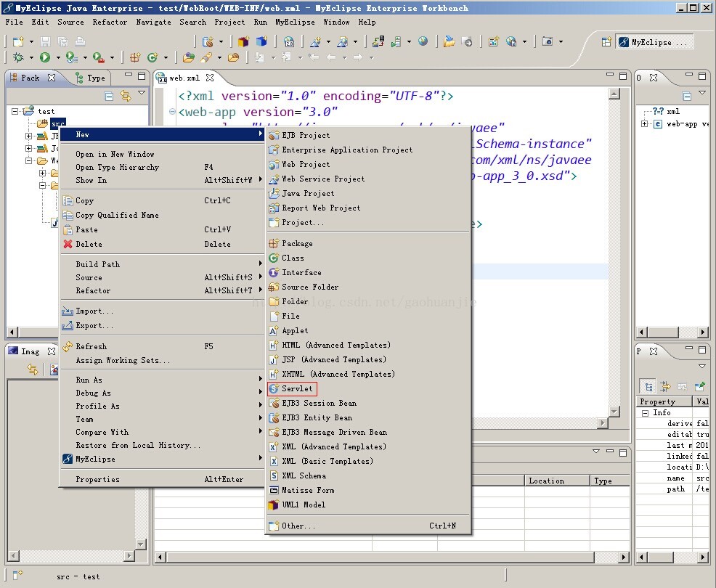Click the Open Perspective icon

point(606,42)
